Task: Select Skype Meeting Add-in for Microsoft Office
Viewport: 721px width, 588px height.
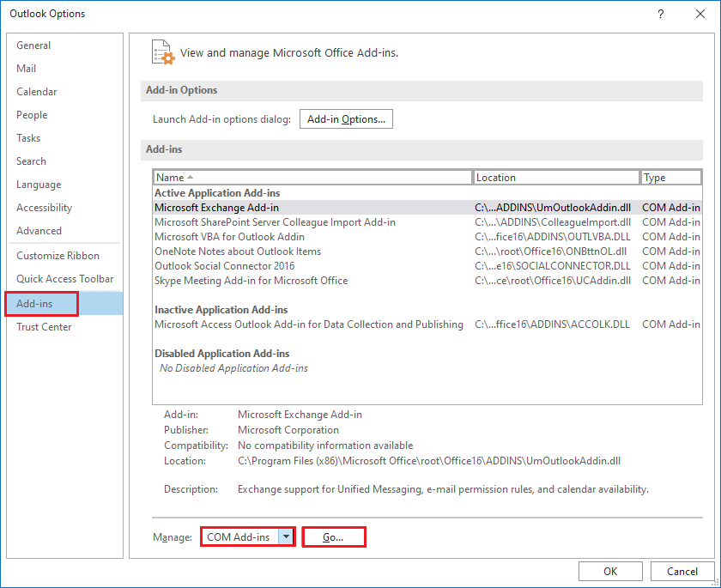Action: click(427, 281)
